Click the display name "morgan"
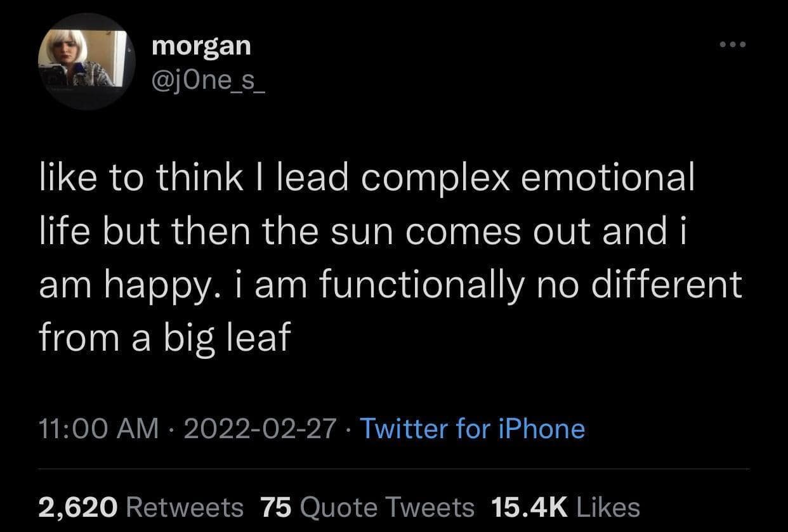The image size is (788, 532). click(202, 45)
